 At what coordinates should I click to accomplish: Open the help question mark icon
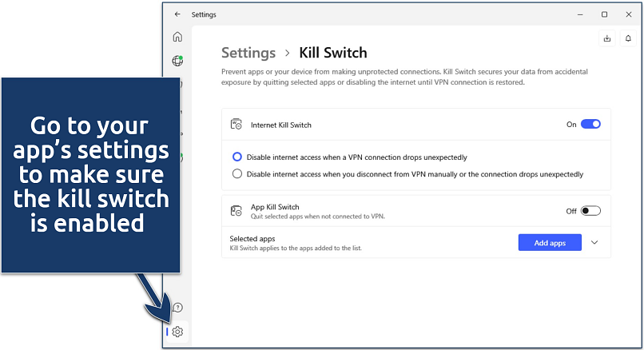coord(178,308)
